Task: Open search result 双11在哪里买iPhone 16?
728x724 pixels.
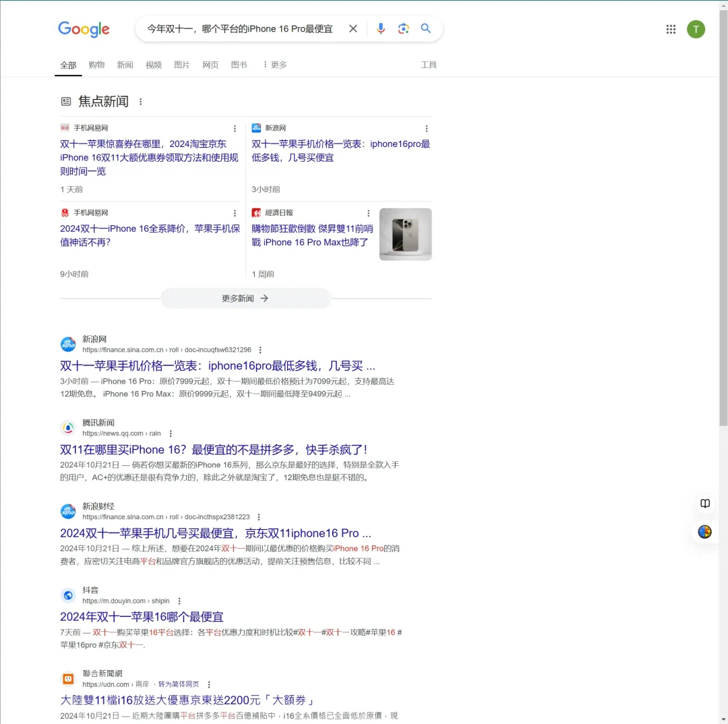Action: [x=214, y=450]
